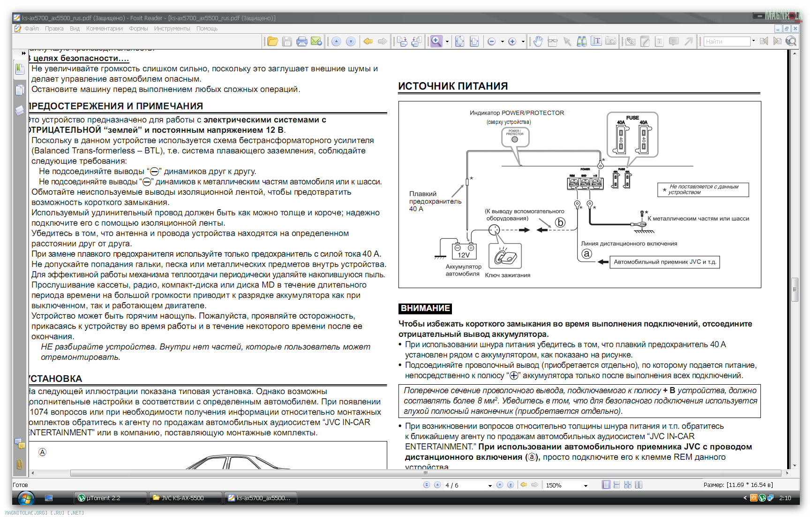Zoom out with the minus circle icon

(x=492, y=41)
